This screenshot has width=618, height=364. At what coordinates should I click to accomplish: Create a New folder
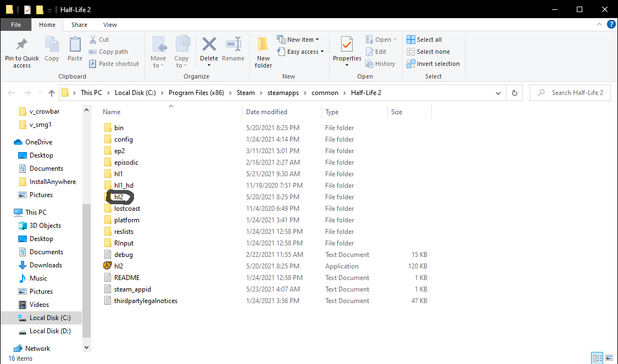pos(263,53)
